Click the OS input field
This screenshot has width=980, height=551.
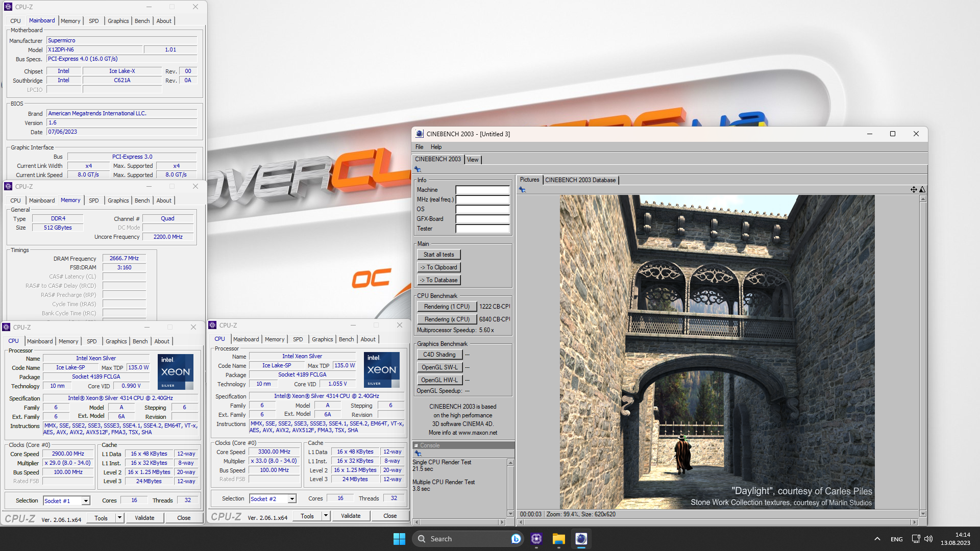pos(482,209)
